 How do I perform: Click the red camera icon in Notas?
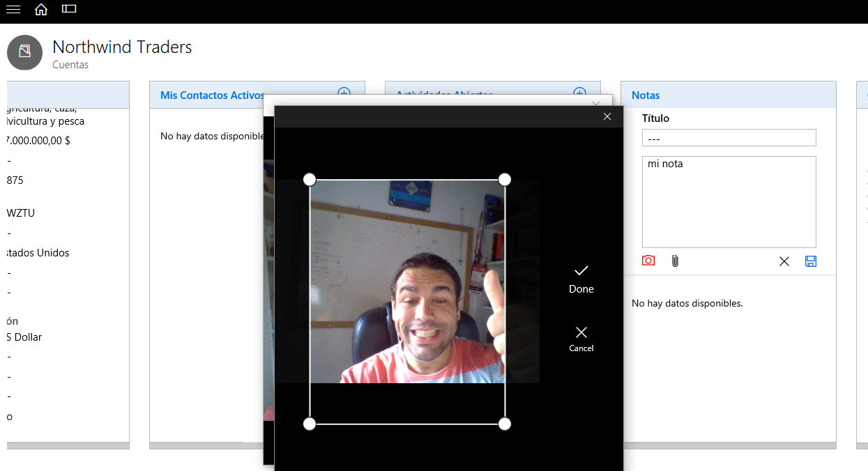(648, 261)
